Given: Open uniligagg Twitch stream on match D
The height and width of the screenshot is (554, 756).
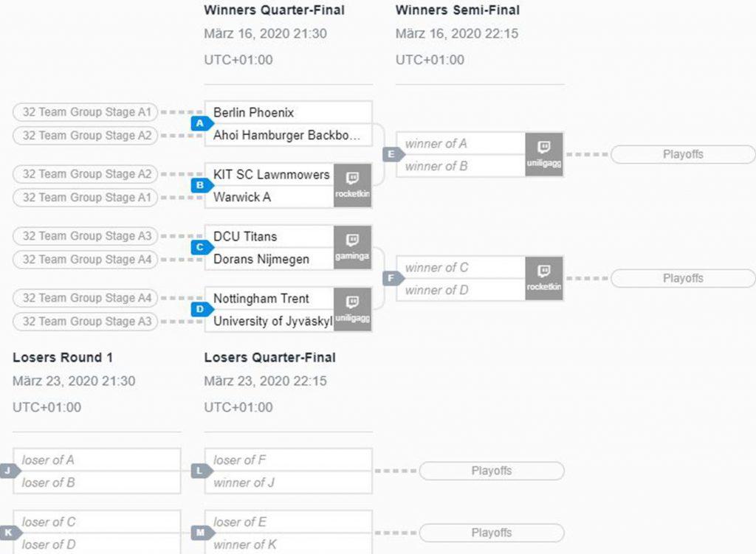Looking at the screenshot, I should pyautogui.click(x=352, y=309).
